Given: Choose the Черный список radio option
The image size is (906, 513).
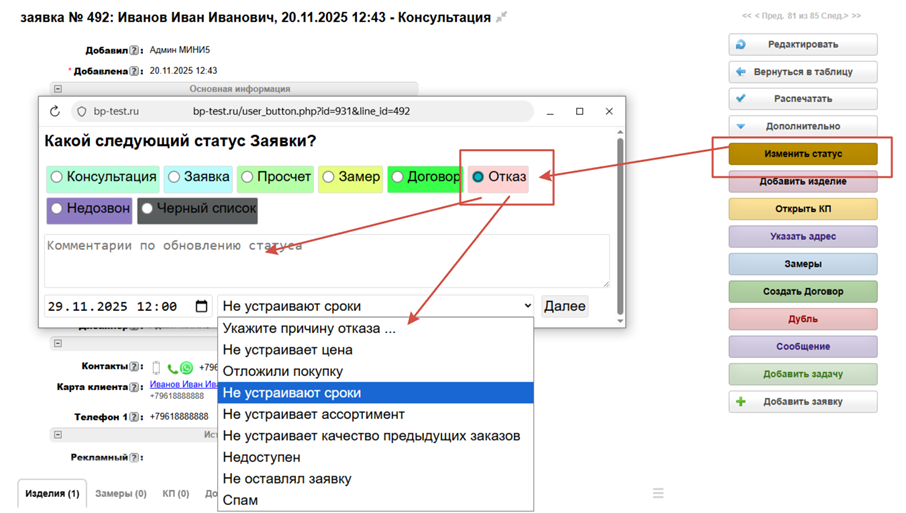Looking at the screenshot, I should [147, 208].
